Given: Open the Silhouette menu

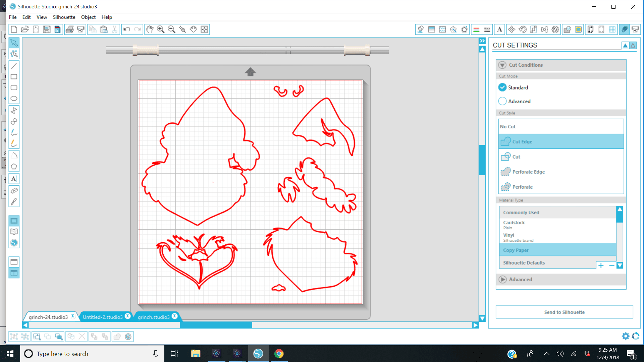Looking at the screenshot, I should [64, 17].
